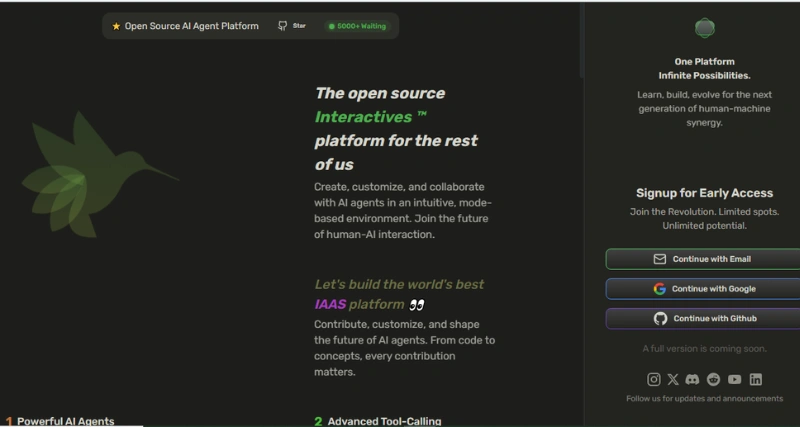The width and height of the screenshot is (800, 427).
Task: Open the LinkedIn page icon
Action: (756, 379)
